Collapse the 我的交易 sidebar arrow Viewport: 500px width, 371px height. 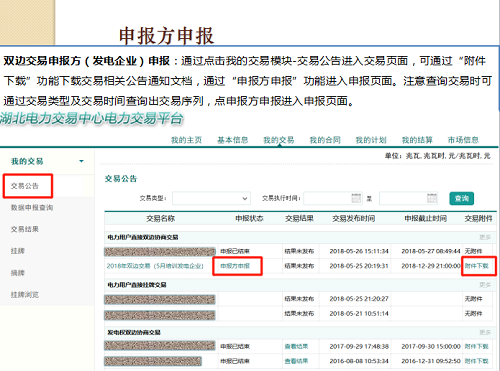(81, 161)
